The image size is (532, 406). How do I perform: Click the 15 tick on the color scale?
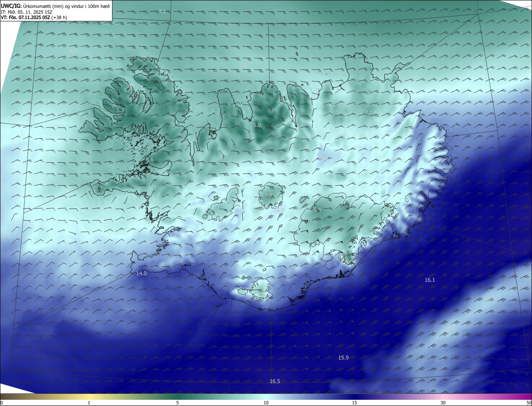(355, 403)
